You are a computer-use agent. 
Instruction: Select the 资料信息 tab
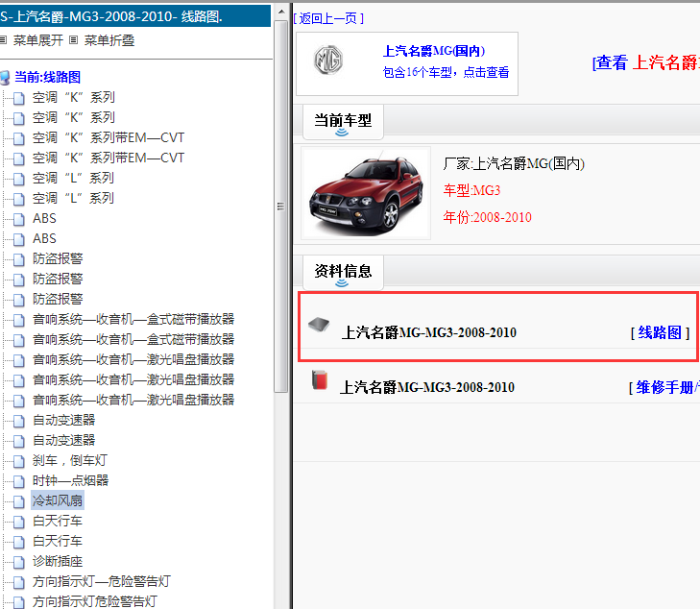tap(343, 272)
